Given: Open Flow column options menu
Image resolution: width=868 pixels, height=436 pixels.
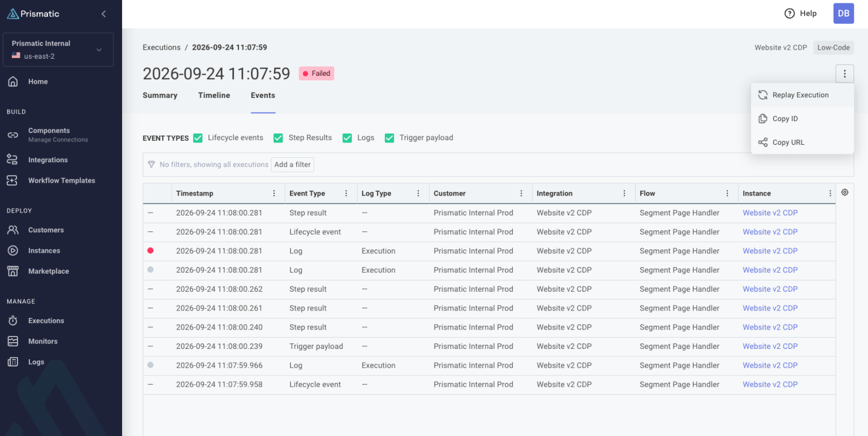Looking at the screenshot, I should click(x=727, y=193).
